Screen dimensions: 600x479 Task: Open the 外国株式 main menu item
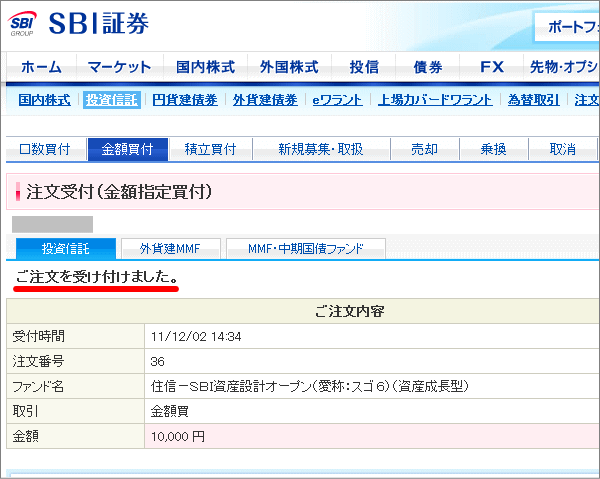pos(289,67)
